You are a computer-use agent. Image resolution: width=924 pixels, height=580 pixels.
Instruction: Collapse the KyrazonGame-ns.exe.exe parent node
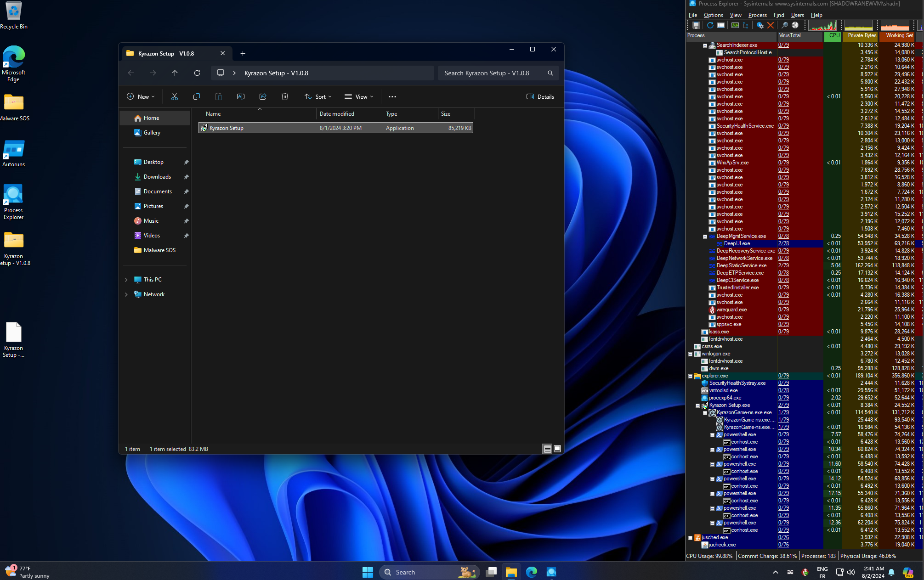coord(705,413)
